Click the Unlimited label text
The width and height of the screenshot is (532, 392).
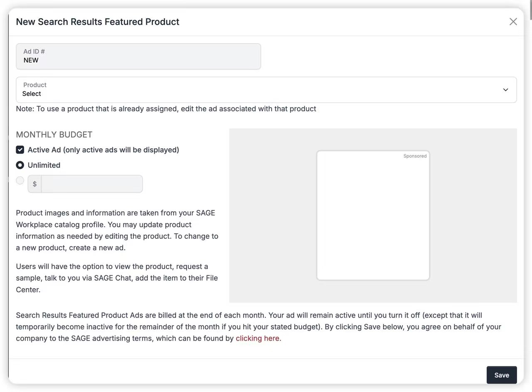click(44, 165)
